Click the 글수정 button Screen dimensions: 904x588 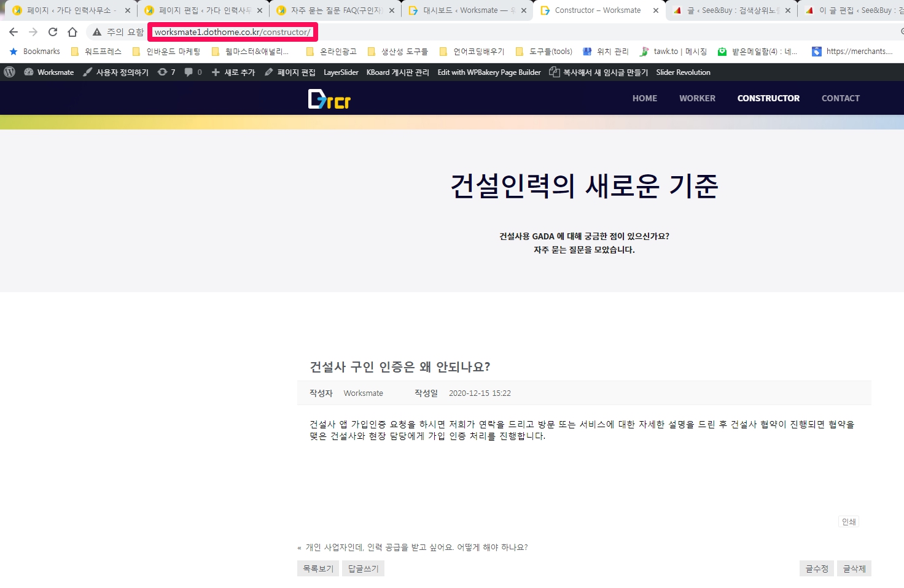pyautogui.click(x=816, y=568)
